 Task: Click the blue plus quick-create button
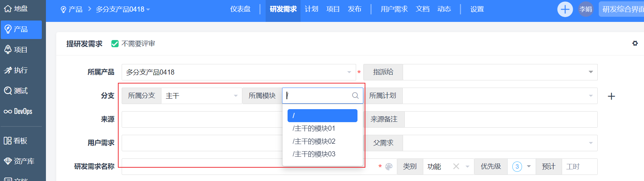pyautogui.click(x=565, y=9)
